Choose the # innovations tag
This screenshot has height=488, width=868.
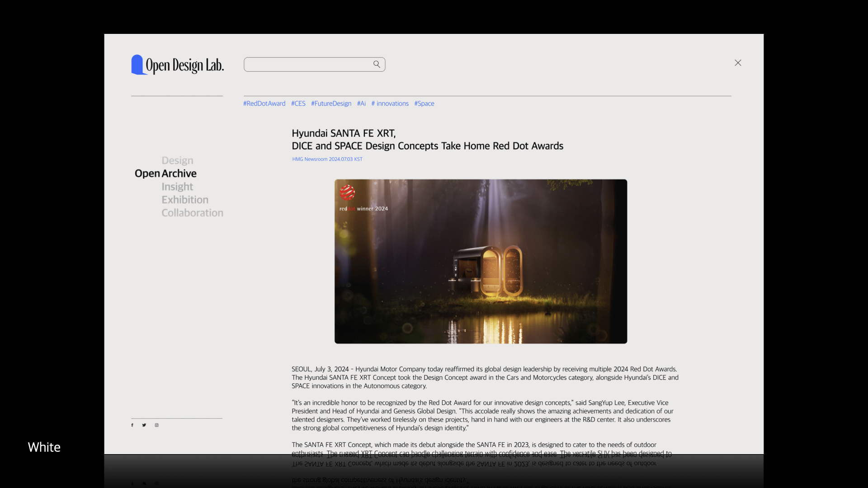pos(390,103)
